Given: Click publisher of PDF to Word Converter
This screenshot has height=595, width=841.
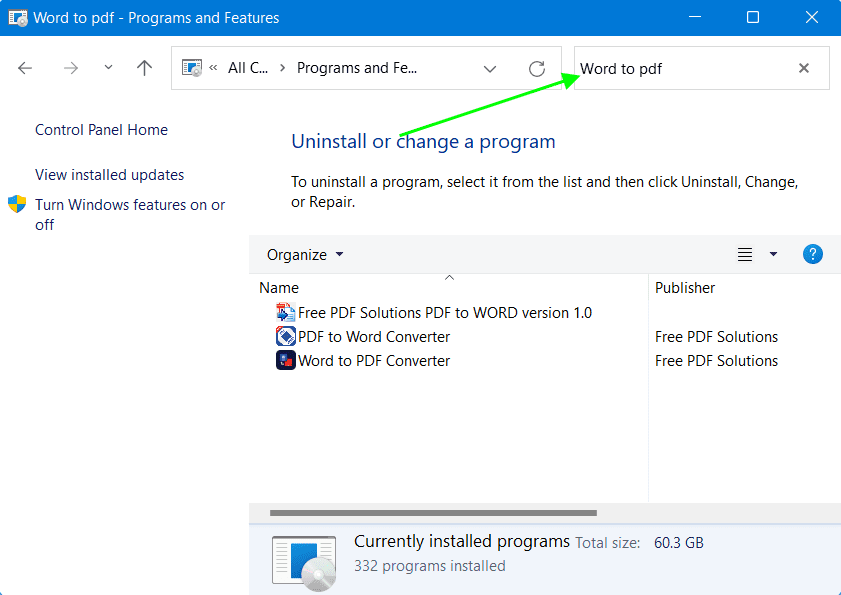Looking at the screenshot, I should pos(716,337).
